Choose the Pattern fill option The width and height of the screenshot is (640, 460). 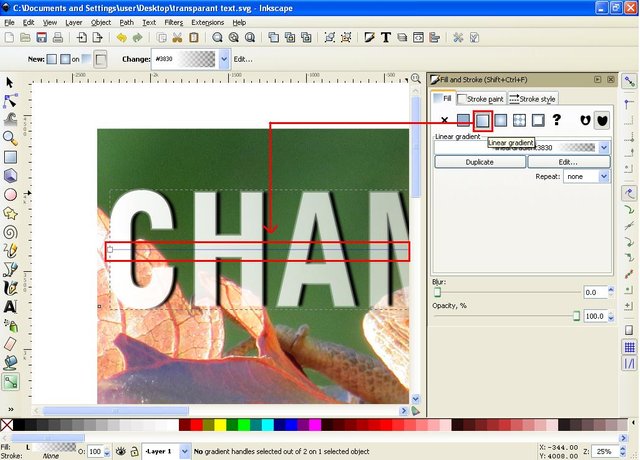(520, 120)
